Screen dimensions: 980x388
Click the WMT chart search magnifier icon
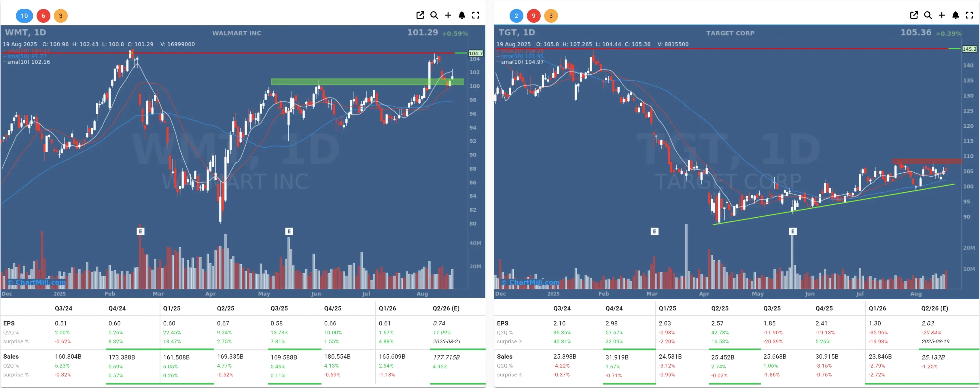coord(434,15)
